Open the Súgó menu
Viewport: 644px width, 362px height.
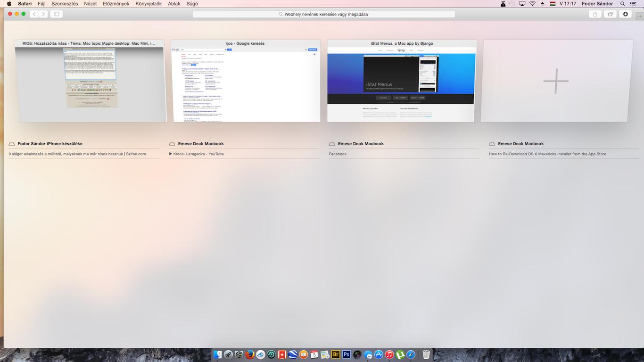192,4
